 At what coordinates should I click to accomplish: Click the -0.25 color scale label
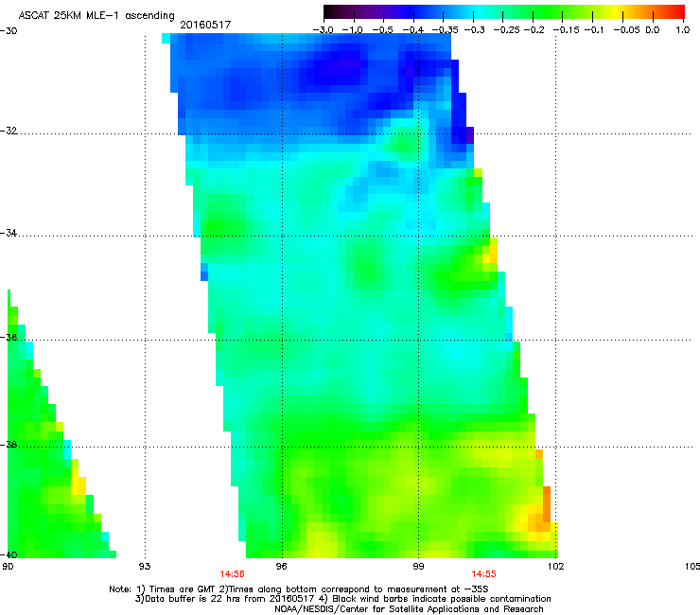pos(507,30)
